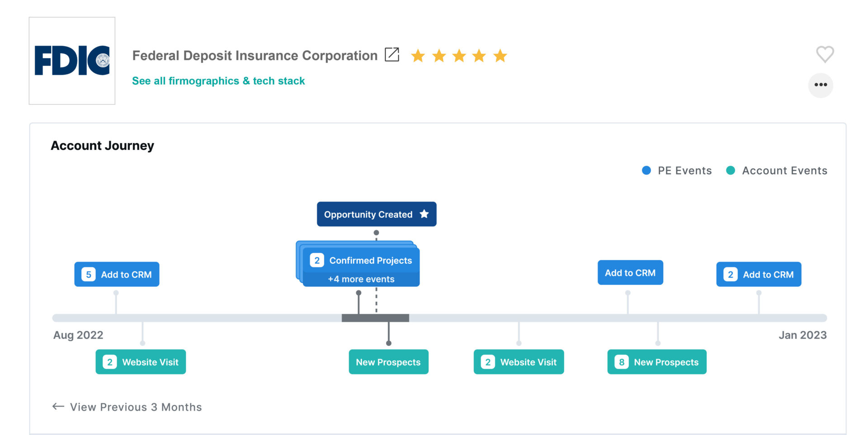The image size is (868, 435).
Task: Expand the +4 more events stack
Action: 361,279
